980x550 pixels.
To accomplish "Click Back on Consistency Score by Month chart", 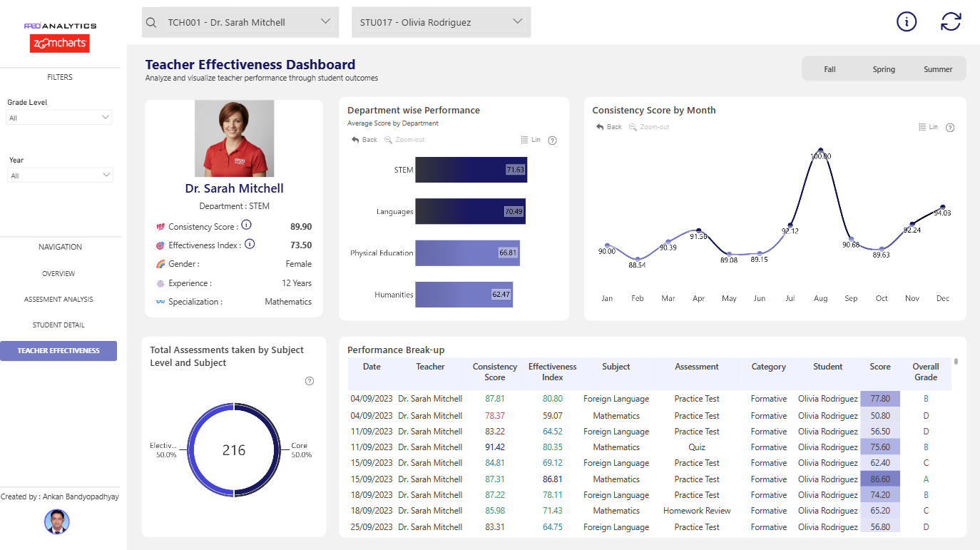I will (609, 127).
